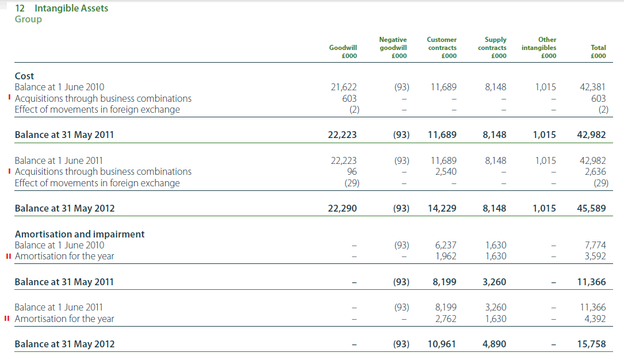Select 'Amortisation for the year' in the 4,392 row

click(64, 319)
